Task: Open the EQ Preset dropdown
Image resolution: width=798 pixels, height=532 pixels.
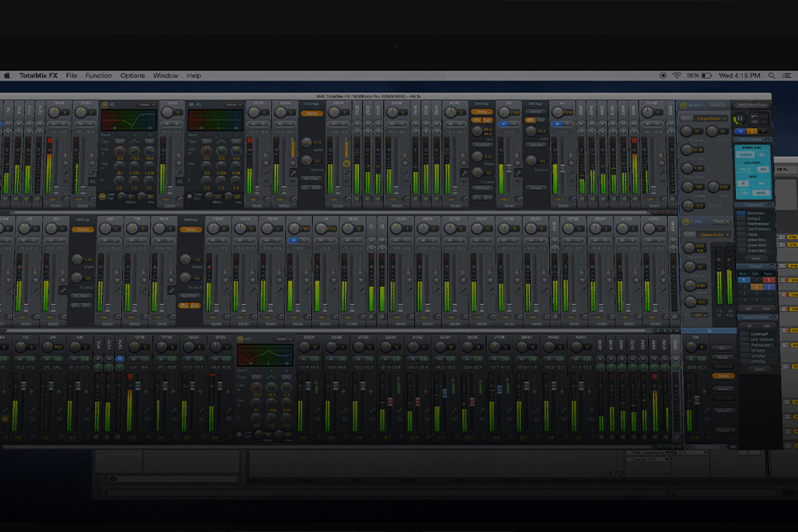Action: pos(146,104)
